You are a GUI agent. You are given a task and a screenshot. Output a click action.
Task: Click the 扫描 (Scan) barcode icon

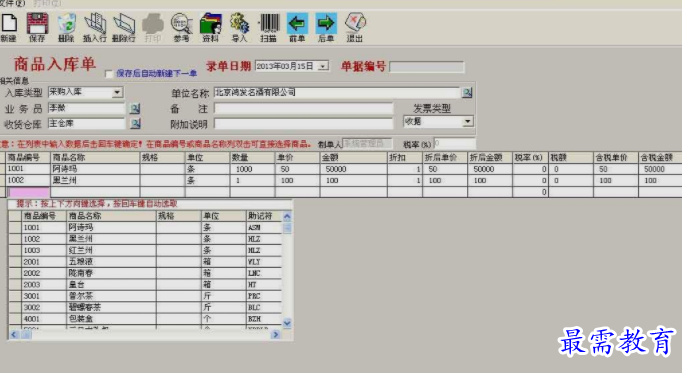269,27
